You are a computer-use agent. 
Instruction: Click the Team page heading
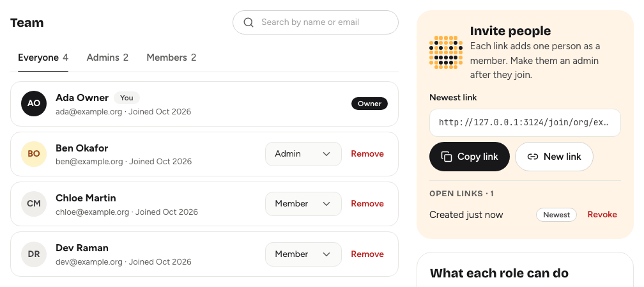(x=27, y=22)
